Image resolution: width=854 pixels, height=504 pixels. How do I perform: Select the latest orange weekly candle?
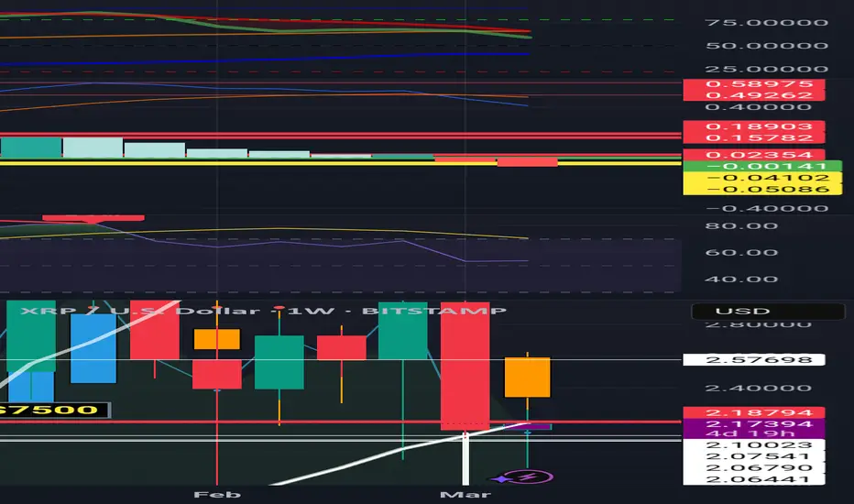point(527,377)
